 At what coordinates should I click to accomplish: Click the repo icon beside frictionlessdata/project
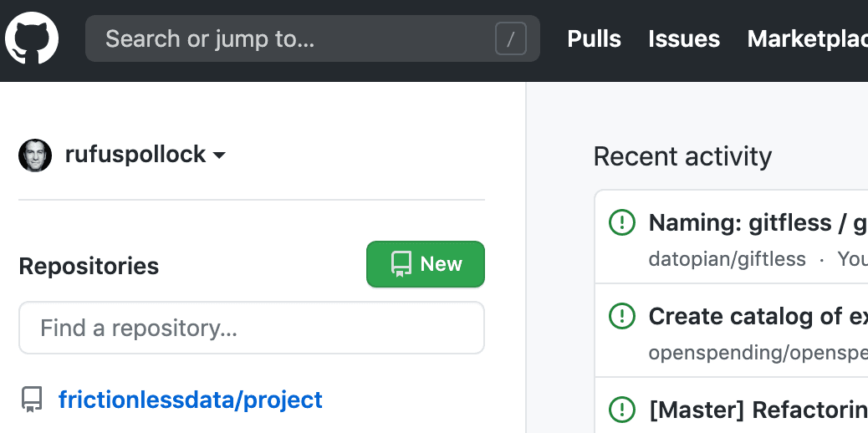click(32, 400)
